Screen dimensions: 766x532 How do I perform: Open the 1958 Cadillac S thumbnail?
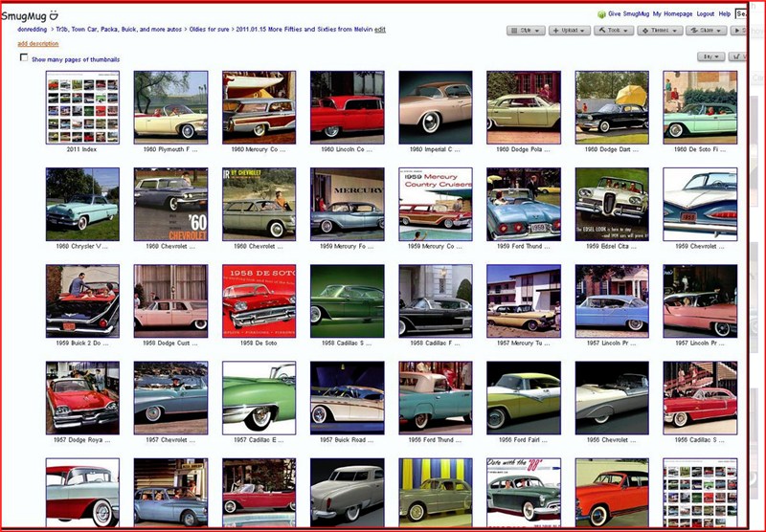(348, 300)
